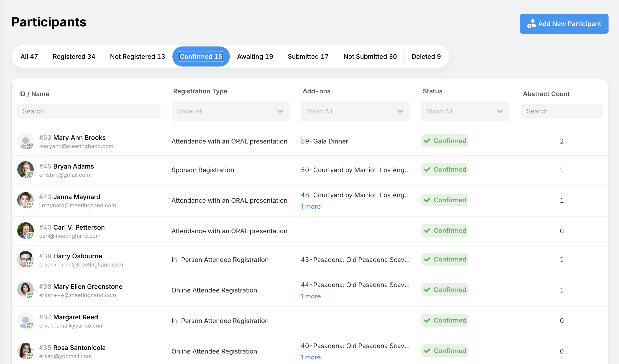Viewport: 619px width, 364px height.
Task: Click the checkmark icon in Margaret Reed's Confirmed badge
Action: click(x=427, y=320)
